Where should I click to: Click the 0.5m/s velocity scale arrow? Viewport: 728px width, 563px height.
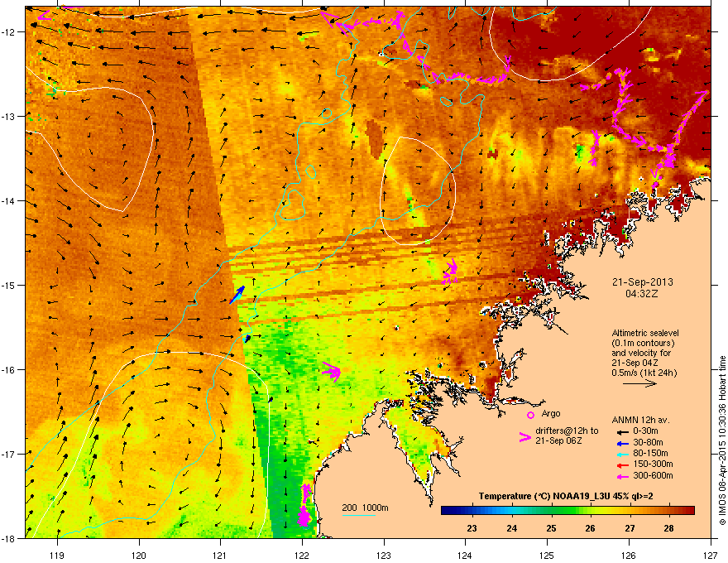tap(639, 383)
